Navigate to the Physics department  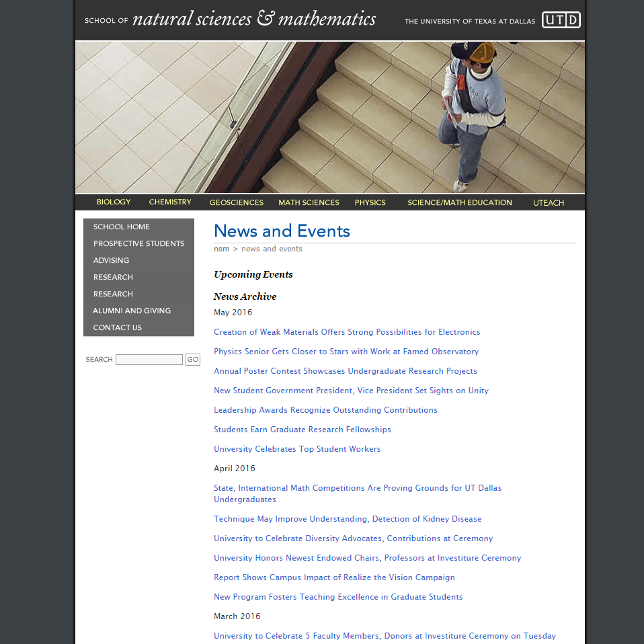(370, 202)
